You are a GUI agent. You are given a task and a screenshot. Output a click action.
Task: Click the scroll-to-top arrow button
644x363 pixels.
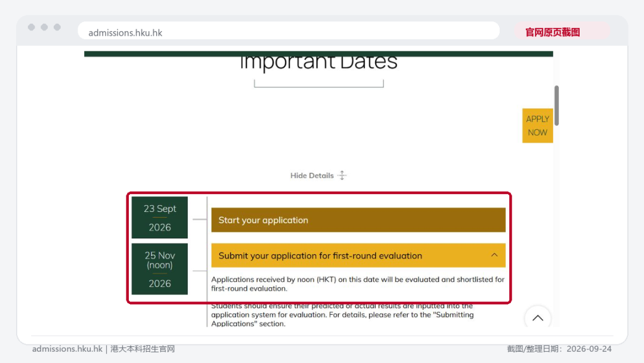(538, 318)
